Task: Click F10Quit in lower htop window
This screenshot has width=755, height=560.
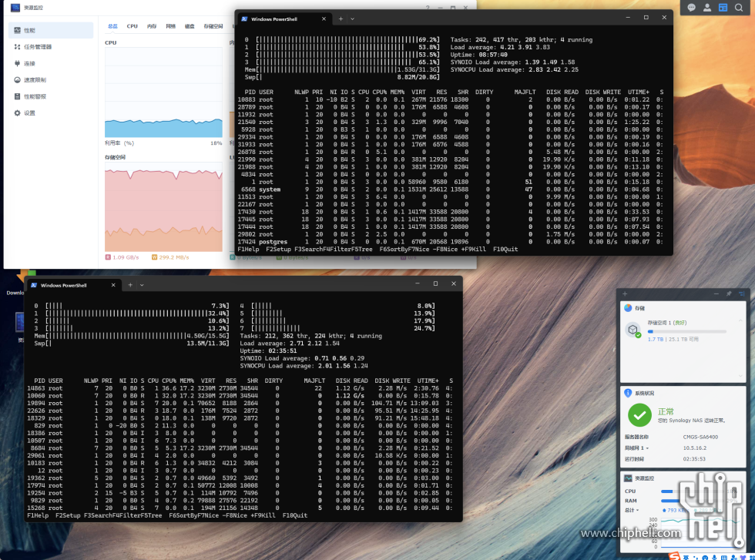Action: (x=294, y=515)
